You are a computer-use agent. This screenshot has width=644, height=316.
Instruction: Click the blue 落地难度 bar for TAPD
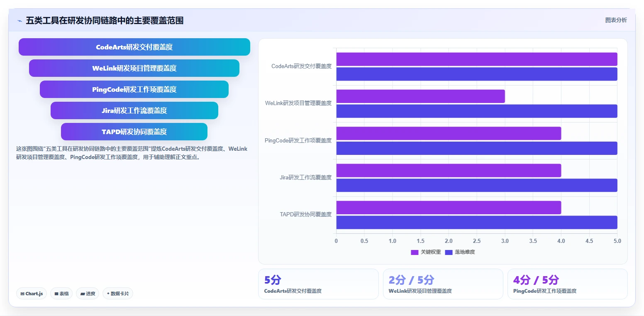coord(477,222)
